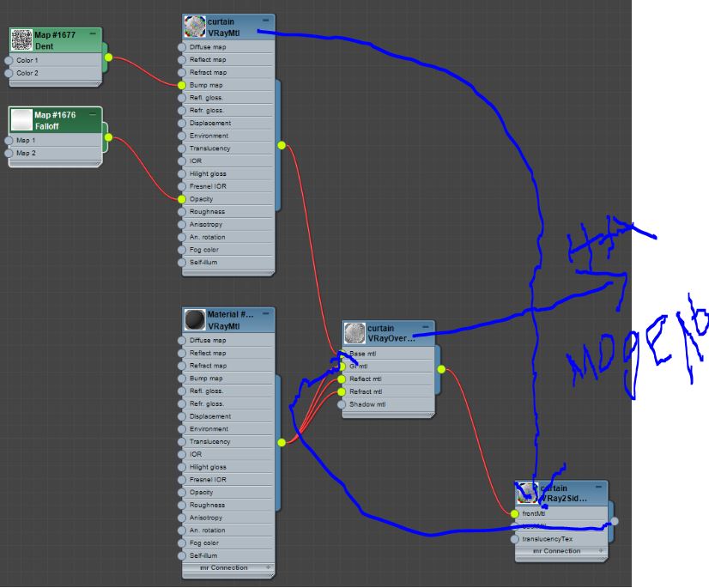This screenshot has width=709, height=588.
Task: Click the Falloff map preview thumbnail
Action: pos(21,120)
